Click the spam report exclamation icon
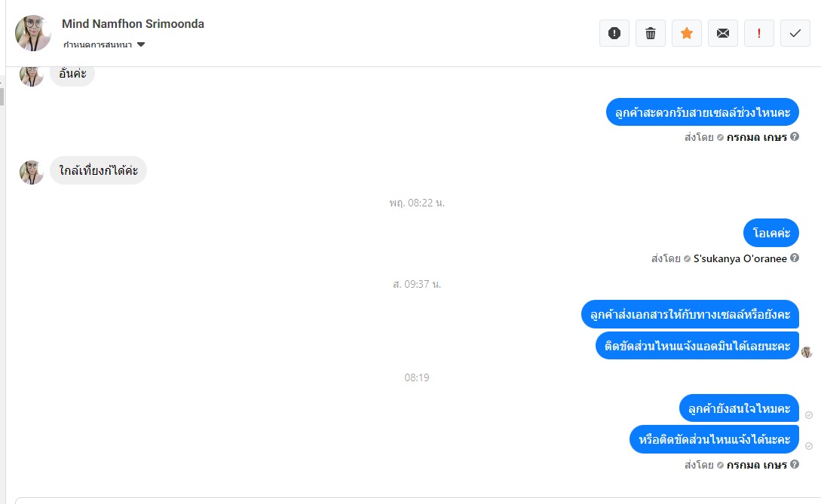 pos(614,33)
